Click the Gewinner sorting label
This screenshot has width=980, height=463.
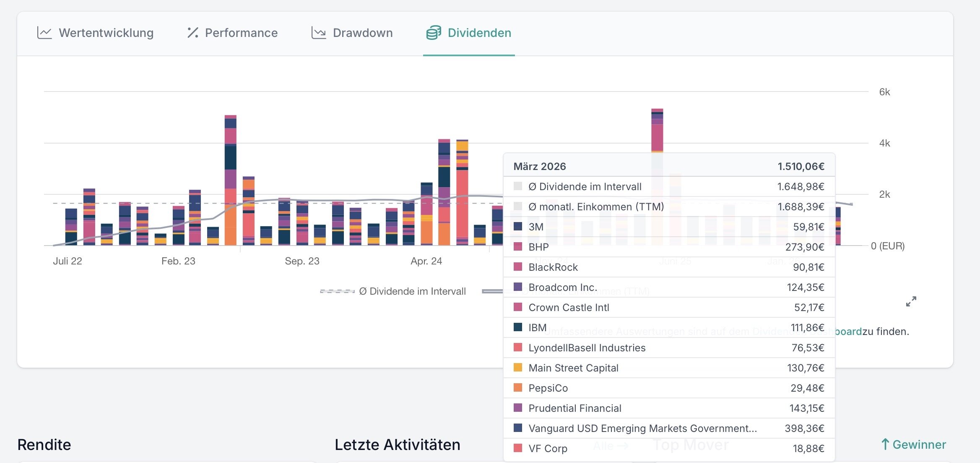click(919, 445)
